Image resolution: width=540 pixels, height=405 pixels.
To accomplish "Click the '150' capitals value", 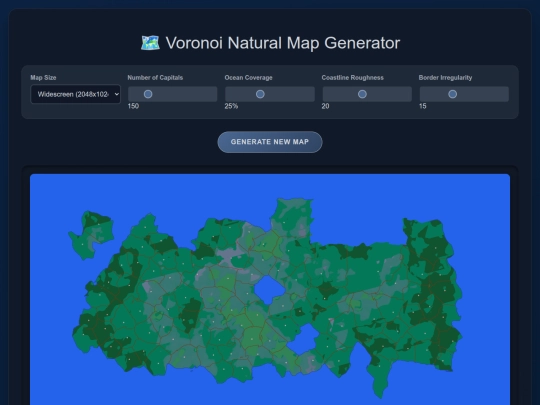I will [133, 106].
